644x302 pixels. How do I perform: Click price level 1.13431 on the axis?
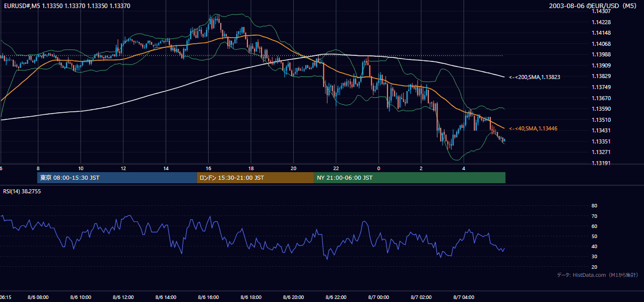click(601, 130)
